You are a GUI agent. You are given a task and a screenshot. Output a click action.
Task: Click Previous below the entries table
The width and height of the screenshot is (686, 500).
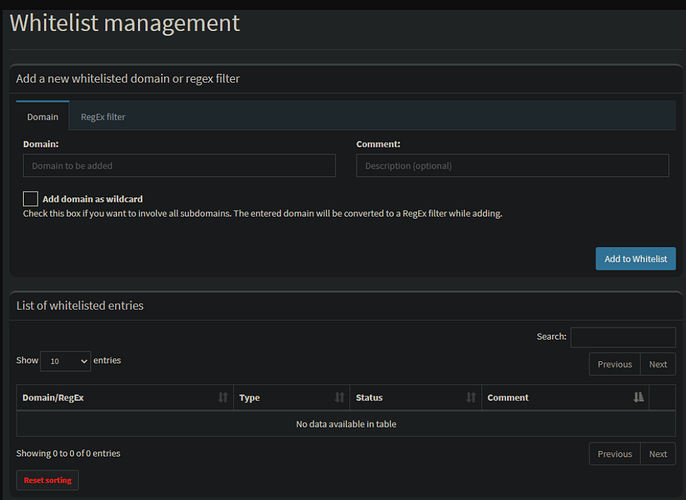(x=614, y=454)
